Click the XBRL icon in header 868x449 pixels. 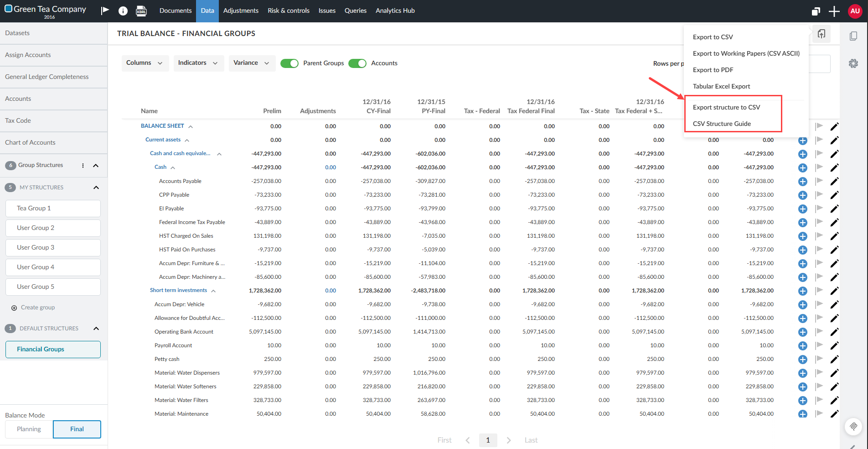click(x=141, y=11)
